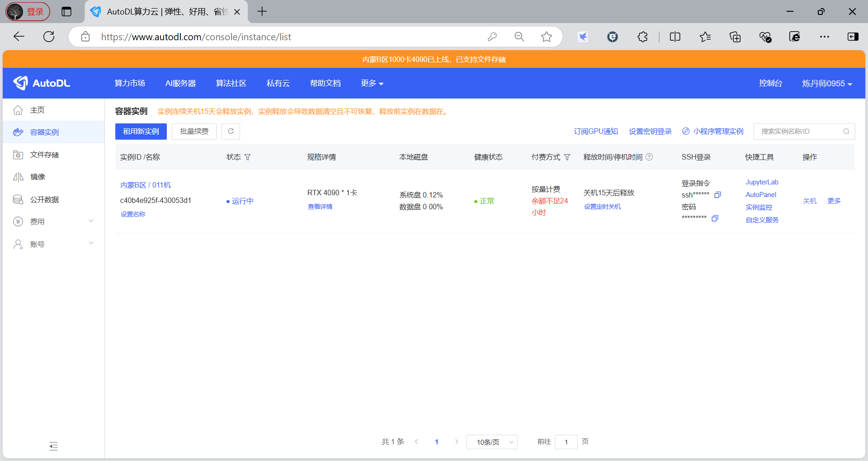The image size is (868, 461).
Task: Copy the SSH login command
Action: point(717,195)
